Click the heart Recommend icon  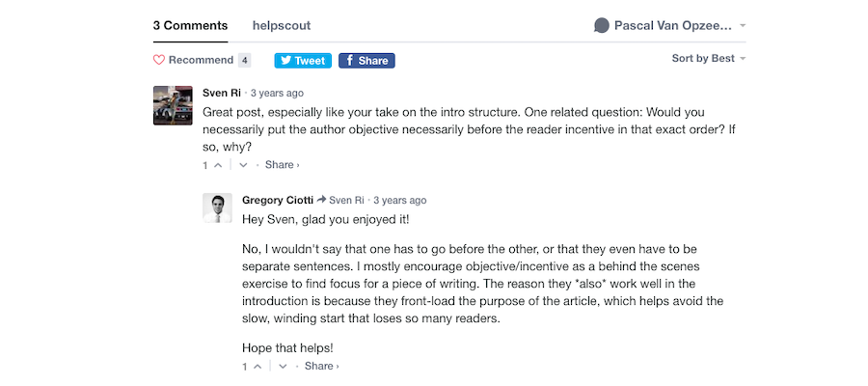coord(159,60)
